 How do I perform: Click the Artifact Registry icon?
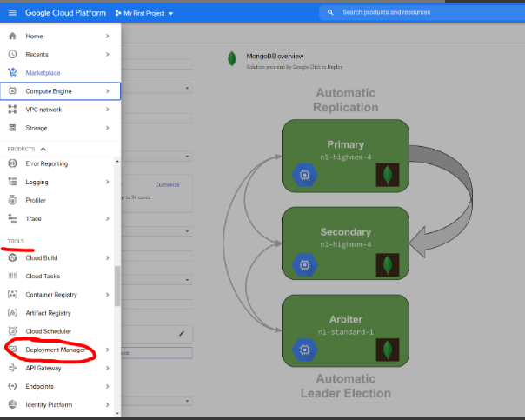pos(12,312)
